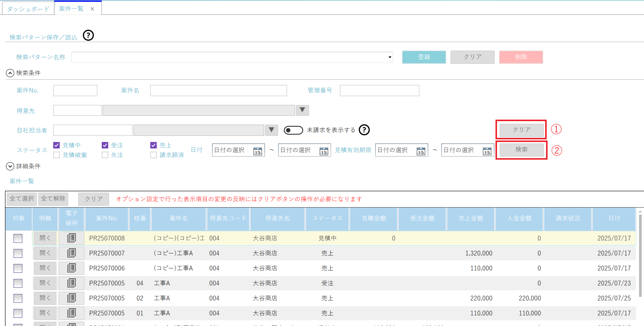Sort by 売上金額 column header
This screenshot has width=644, height=326.
471,218
